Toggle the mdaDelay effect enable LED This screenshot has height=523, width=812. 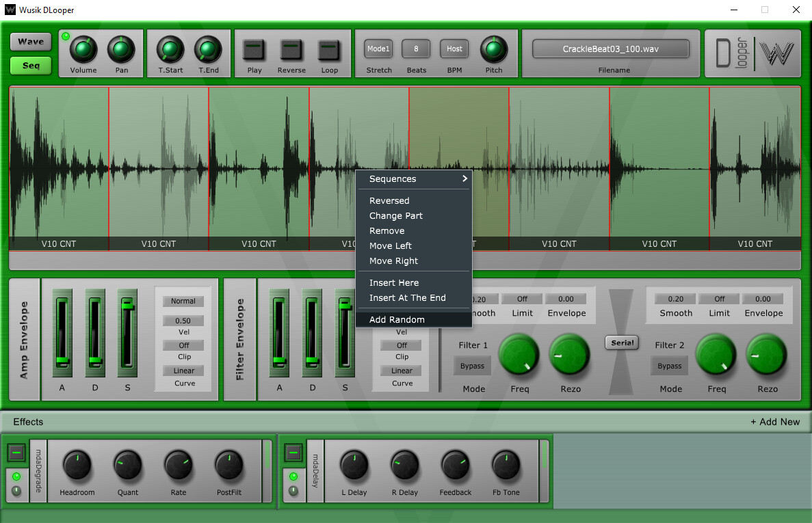click(x=293, y=477)
